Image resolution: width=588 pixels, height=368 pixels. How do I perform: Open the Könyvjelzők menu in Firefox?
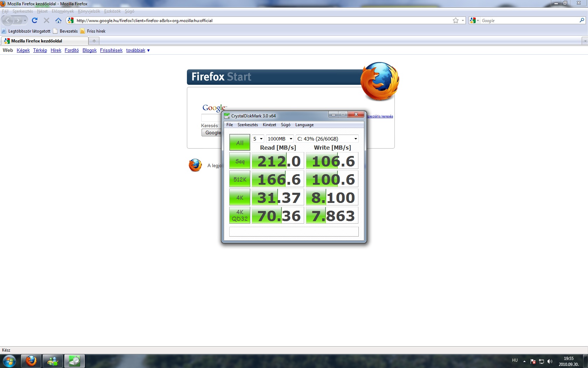pos(89,11)
